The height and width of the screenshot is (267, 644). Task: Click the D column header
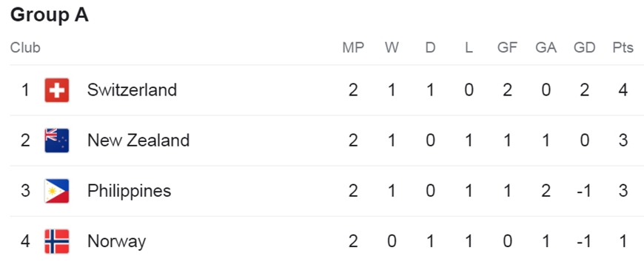coord(430,47)
